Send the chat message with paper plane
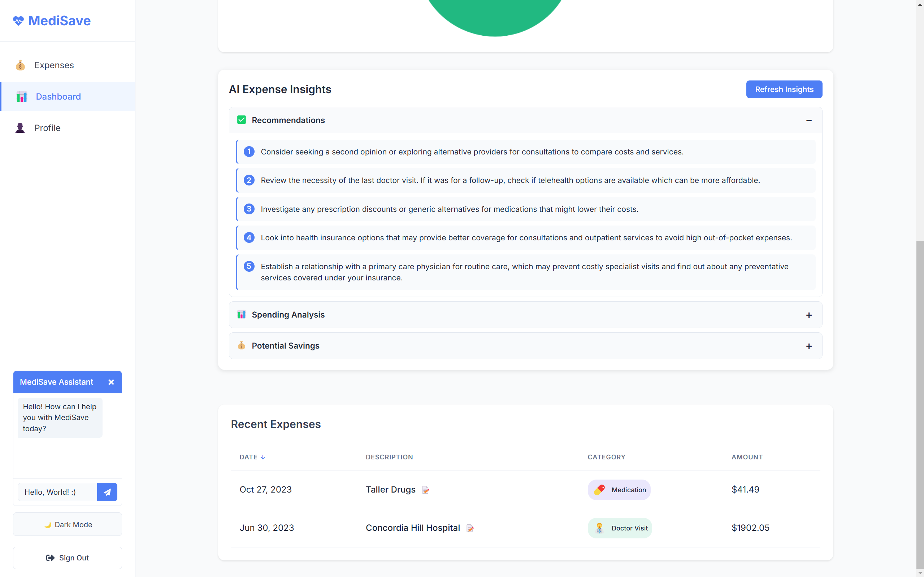The height and width of the screenshot is (577, 924). click(x=107, y=492)
